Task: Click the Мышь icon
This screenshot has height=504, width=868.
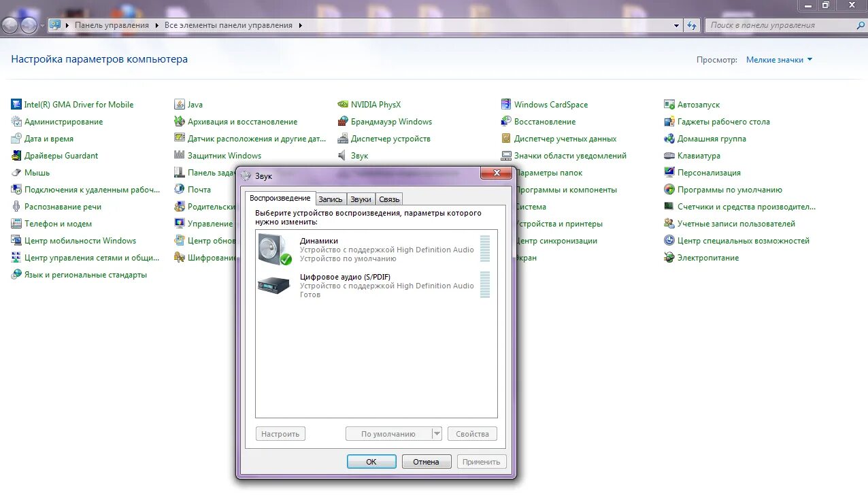Action: (16, 172)
